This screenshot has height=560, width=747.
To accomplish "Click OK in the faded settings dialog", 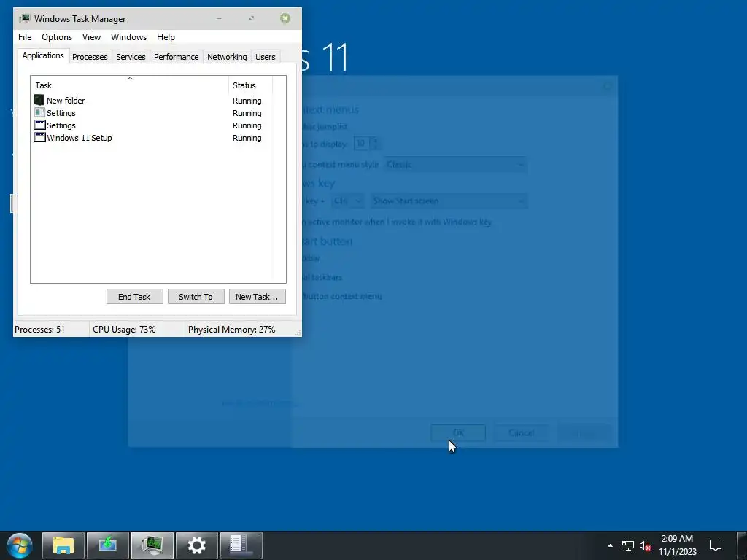I will click(458, 433).
